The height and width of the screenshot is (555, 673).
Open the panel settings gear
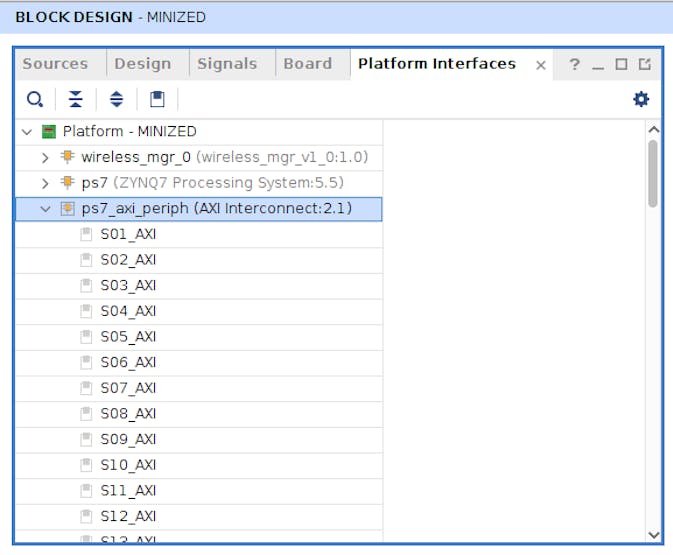(x=641, y=99)
